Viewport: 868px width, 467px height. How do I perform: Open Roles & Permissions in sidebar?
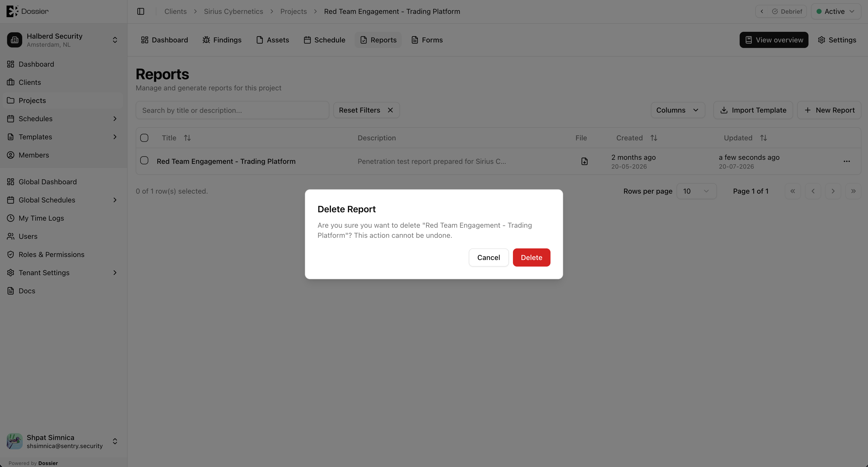click(63, 254)
